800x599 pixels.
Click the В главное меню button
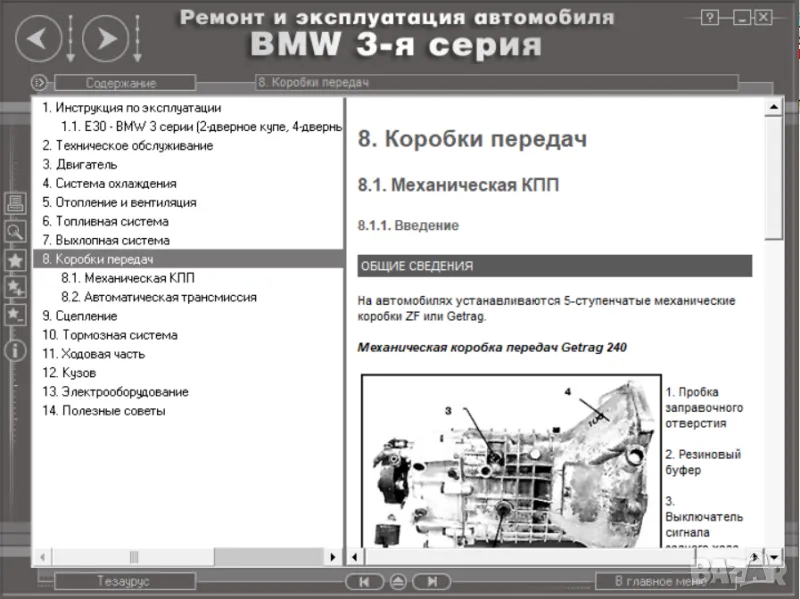[660, 581]
